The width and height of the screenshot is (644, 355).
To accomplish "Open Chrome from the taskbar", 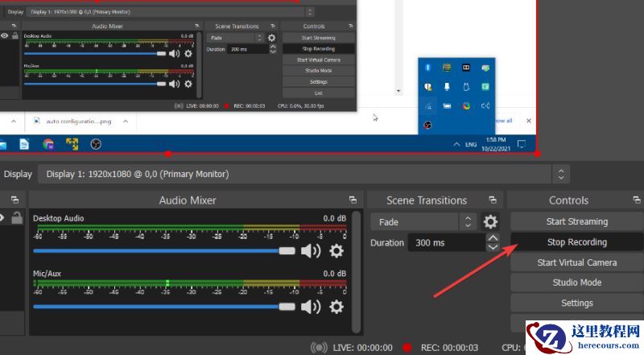I will (48, 144).
